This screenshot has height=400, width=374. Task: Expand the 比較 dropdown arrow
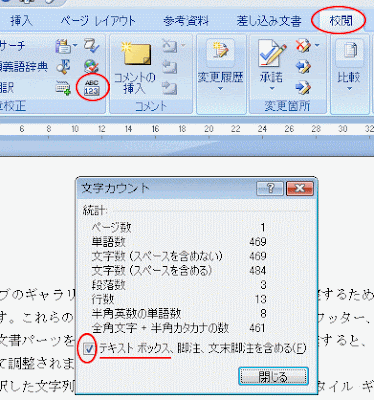tap(349, 89)
